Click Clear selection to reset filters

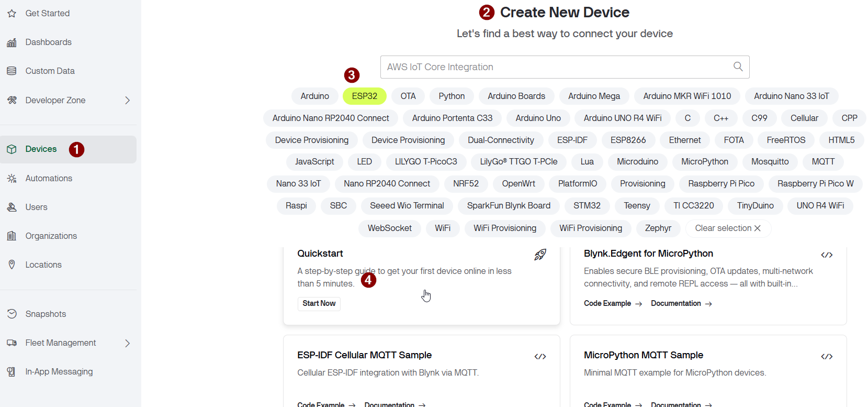pos(727,228)
